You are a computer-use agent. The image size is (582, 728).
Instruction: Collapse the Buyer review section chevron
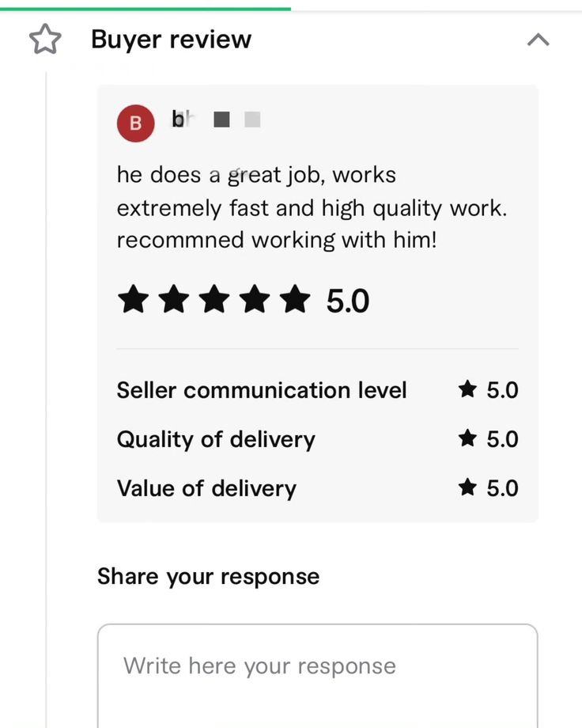(538, 40)
